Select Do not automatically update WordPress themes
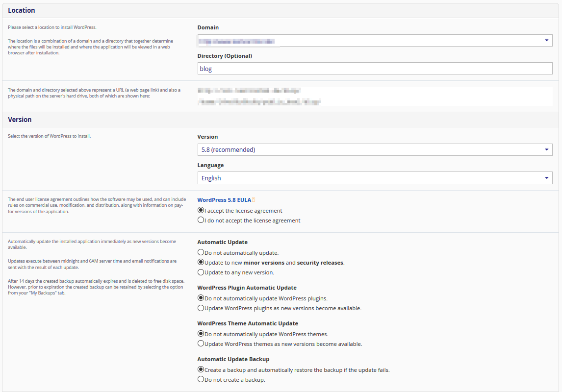 [201, 334]
